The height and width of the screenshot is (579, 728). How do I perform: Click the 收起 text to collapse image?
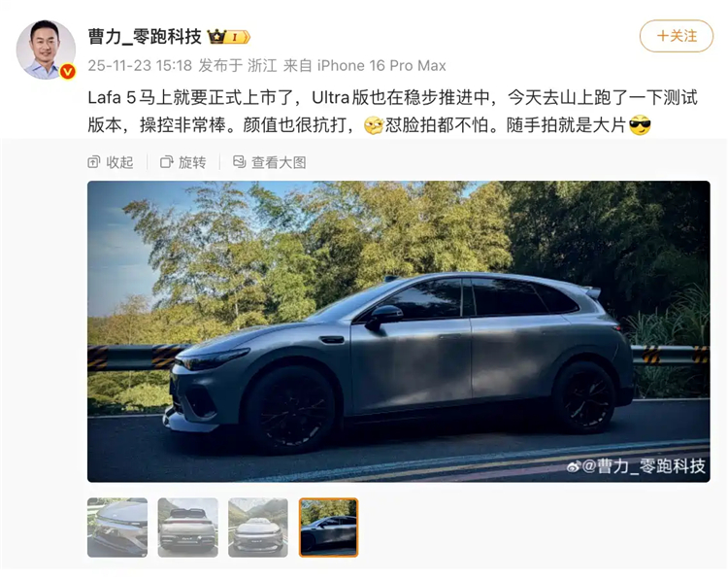point(119,162)
